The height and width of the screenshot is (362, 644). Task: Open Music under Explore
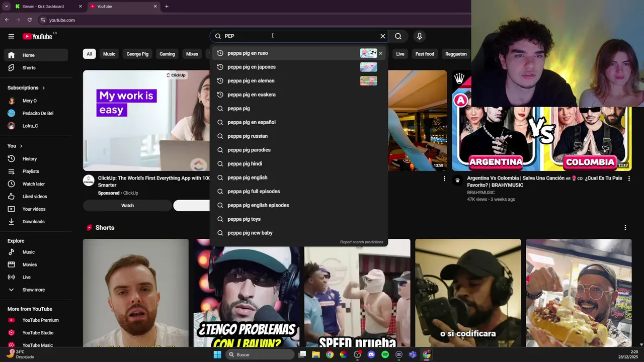[36, 252]
